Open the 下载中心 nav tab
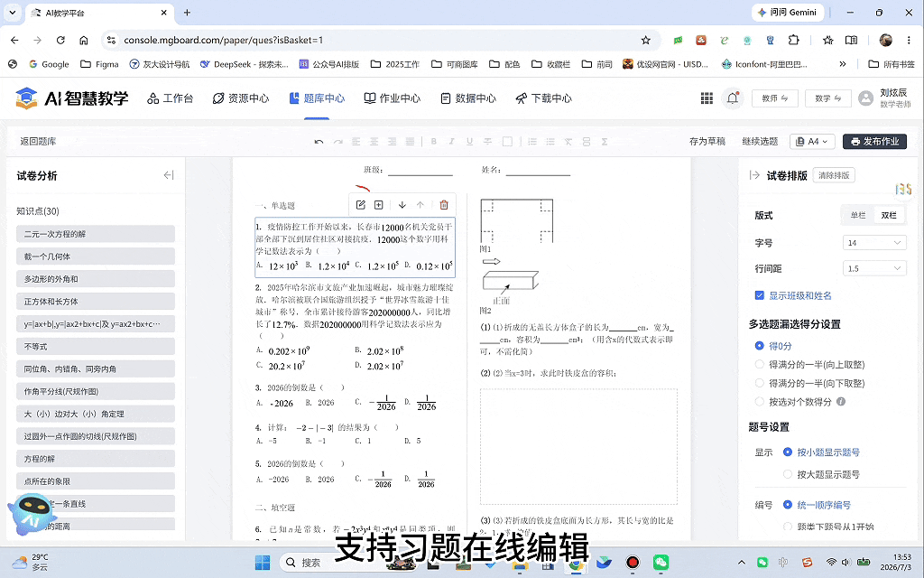 pos(544,98)
